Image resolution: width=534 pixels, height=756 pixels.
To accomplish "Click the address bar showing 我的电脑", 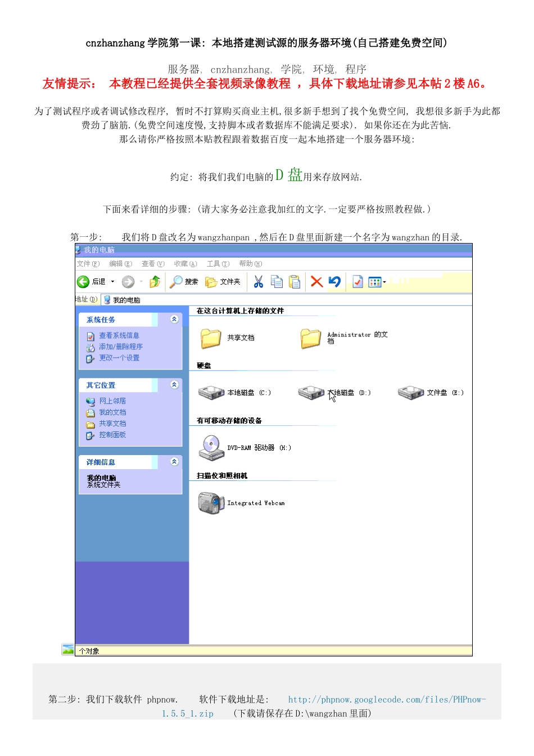I will [287, 300].
